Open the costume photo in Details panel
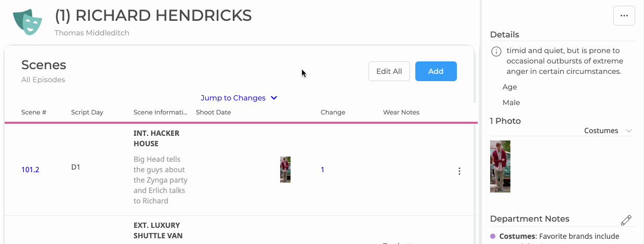The image size is (644, 244). coord(500,166)
